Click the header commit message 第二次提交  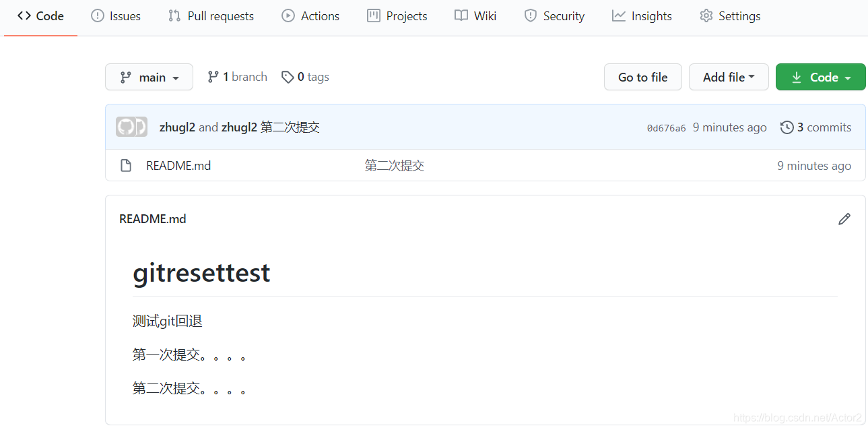click(290, 127)
